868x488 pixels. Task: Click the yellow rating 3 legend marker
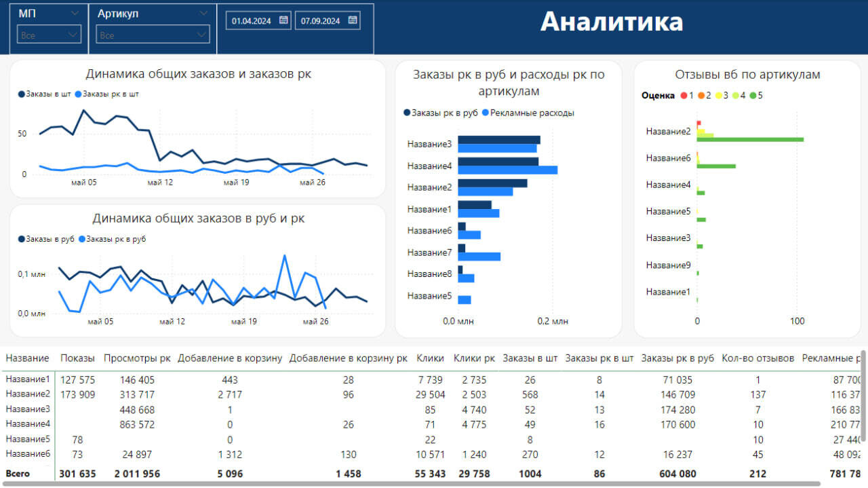(717, 96)
